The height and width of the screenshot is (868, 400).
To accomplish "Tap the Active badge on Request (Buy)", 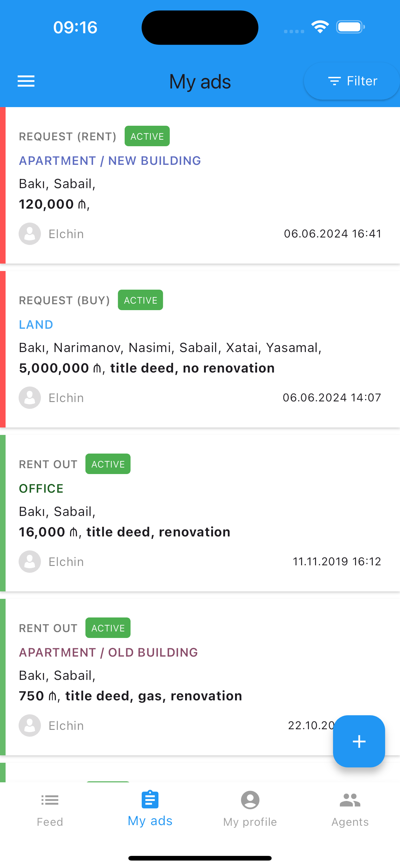I will 140,300.
